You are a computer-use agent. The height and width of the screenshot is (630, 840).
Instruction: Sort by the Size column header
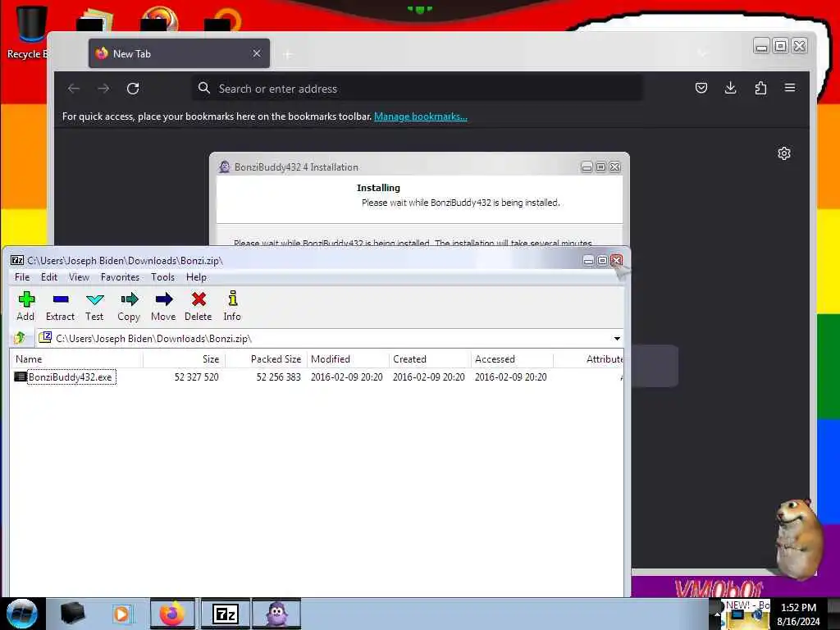[185, 359]
